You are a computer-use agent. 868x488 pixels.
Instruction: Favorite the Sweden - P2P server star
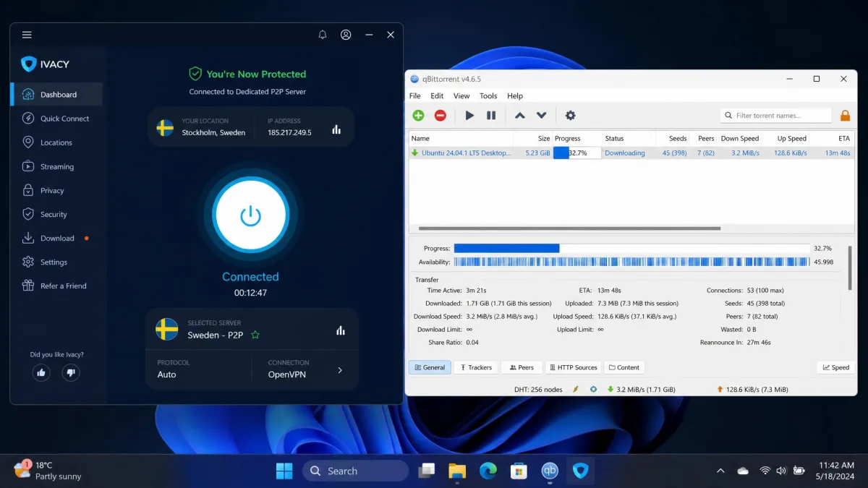tap(255, 335)
